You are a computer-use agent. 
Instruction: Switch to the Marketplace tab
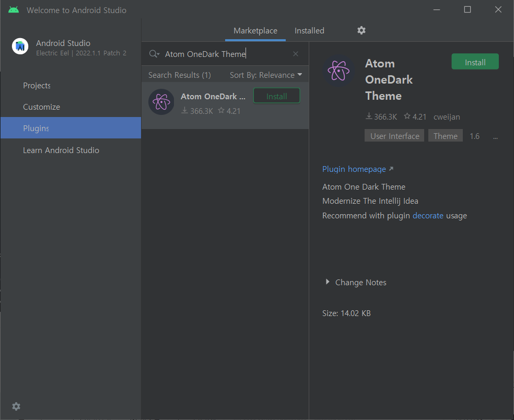point(255,31)
